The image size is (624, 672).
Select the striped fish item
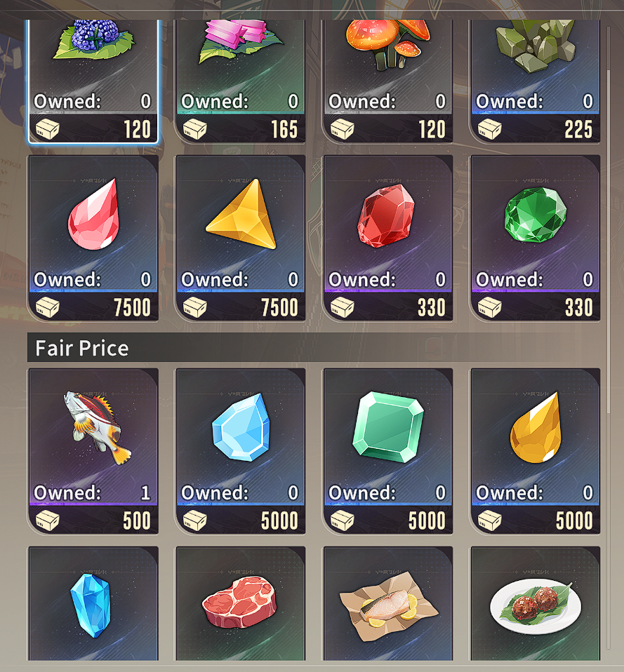[93, 451]
